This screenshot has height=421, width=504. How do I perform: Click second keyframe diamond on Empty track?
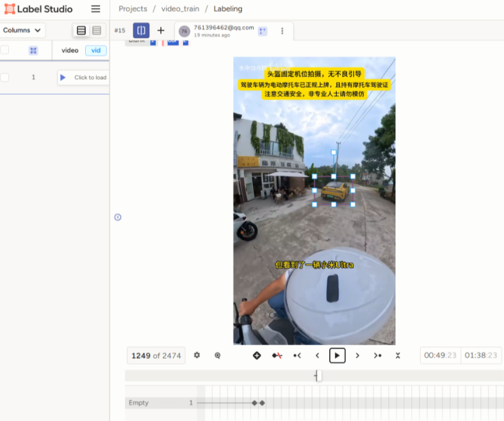[x=262, y=403]
